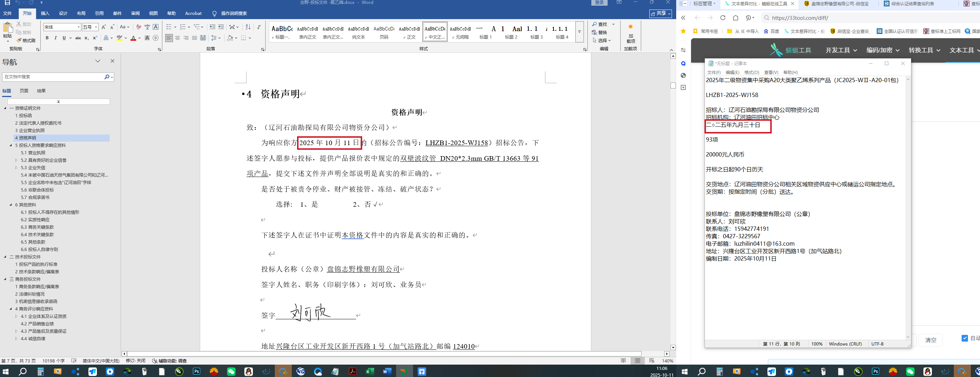The width and height of the screenshot is (980, 377).
Task: Apply the red font color
Action: [133, 38]
